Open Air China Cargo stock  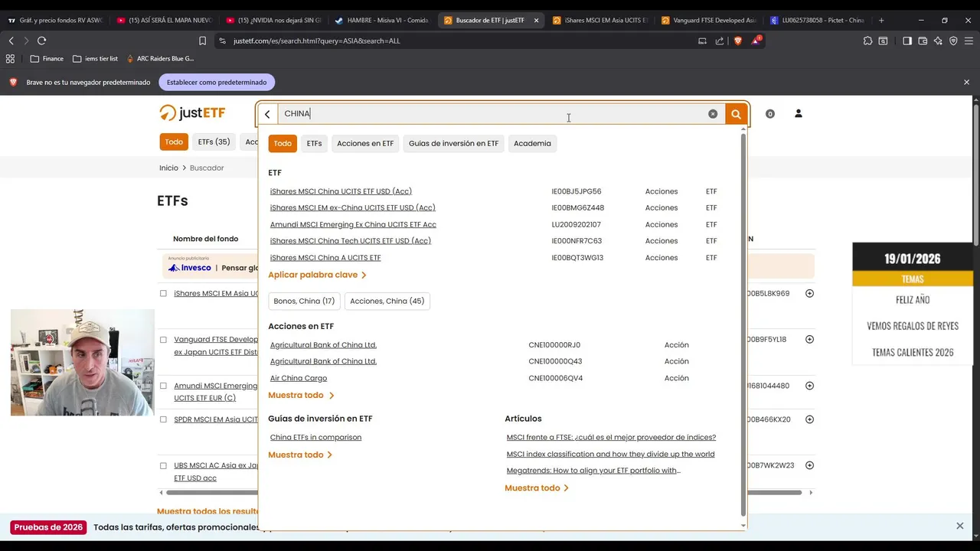(x=299, y=378)
